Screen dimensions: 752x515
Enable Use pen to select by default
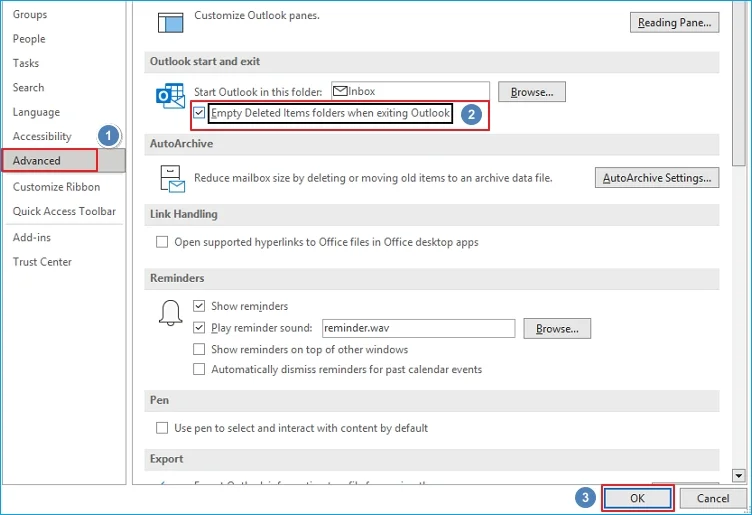[163, 428]
